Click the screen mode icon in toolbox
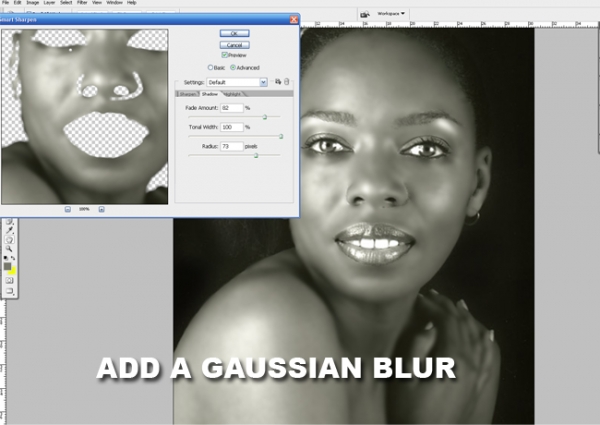 [x=9, y=291]
